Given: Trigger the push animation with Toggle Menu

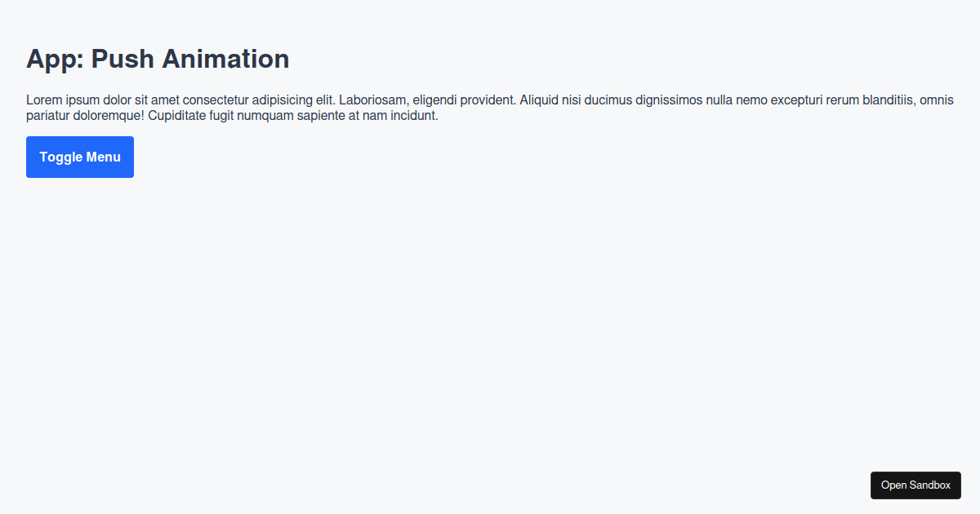Looking at the screenshot, I should point(79,157).
